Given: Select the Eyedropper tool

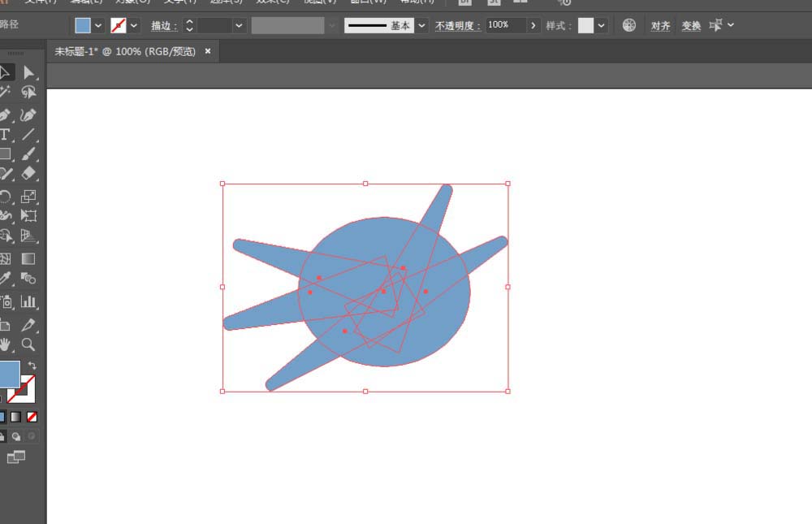Looking at the screenshot, I should pos(5,279).
